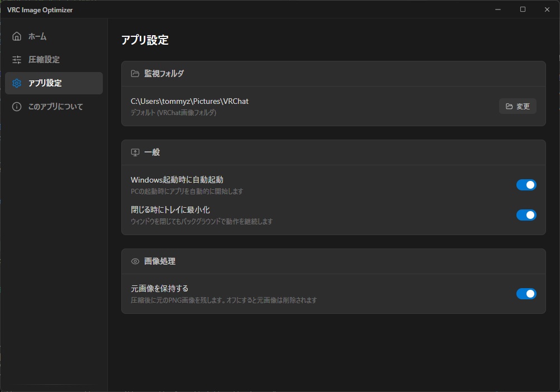Click the ウィンドウを閉じてもバックグラウンドで動作を継続します description
This screenshot has height=392, width=560.
pyautogui.click(x=202, y=222)
